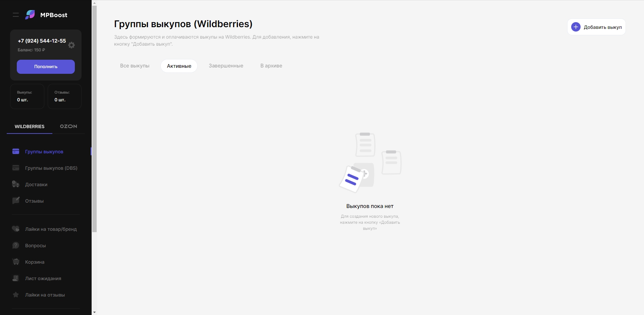Viewport: 644px width, 315px height.
Task: Click the Лайки на товар/бренд heart icon
Action: click(x=16, y=229)
